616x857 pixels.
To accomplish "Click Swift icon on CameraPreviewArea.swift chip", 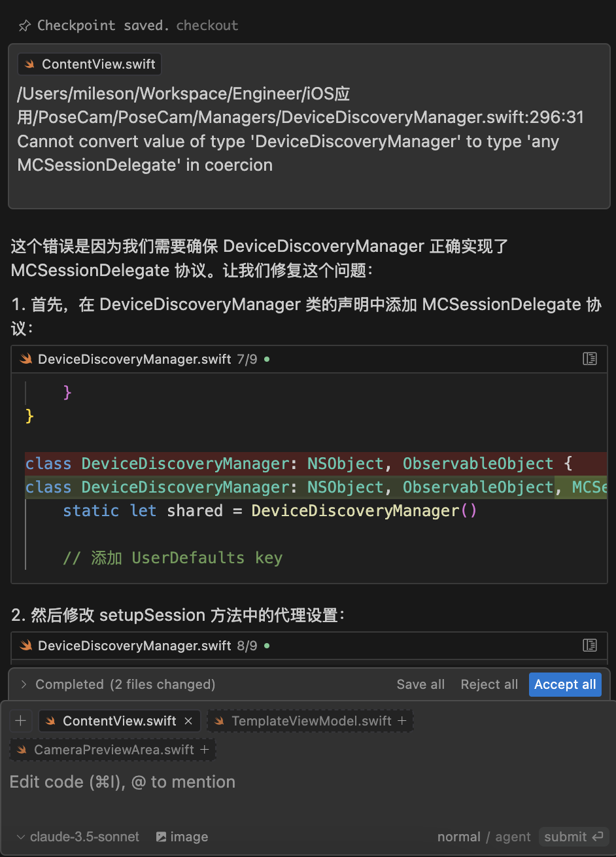I will pyautogui.click(x=22, y=750).
